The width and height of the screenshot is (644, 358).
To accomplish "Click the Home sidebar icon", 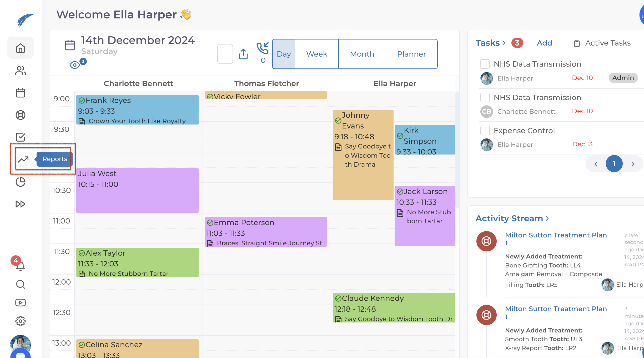I will [21, 48].
